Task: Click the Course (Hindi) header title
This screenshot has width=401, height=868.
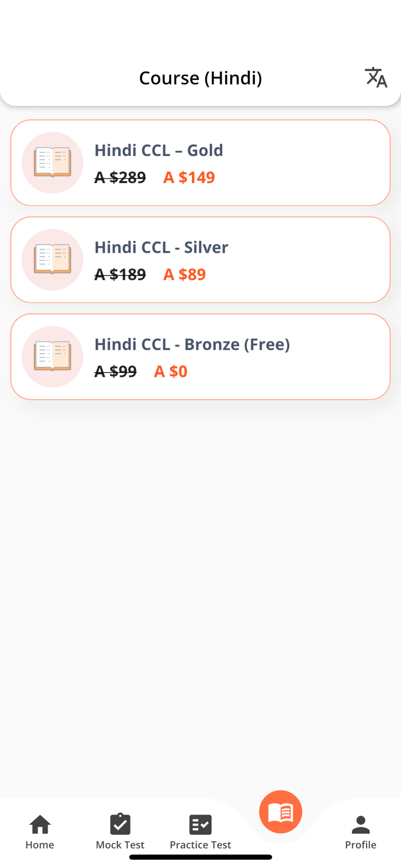Action: pyautogui.click(x=200, y=78)
